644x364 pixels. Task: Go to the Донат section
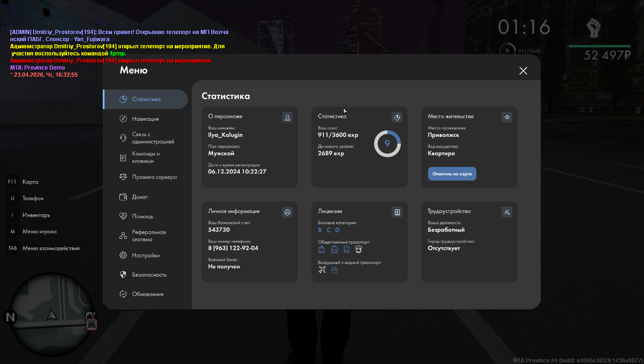coord(140,197)
